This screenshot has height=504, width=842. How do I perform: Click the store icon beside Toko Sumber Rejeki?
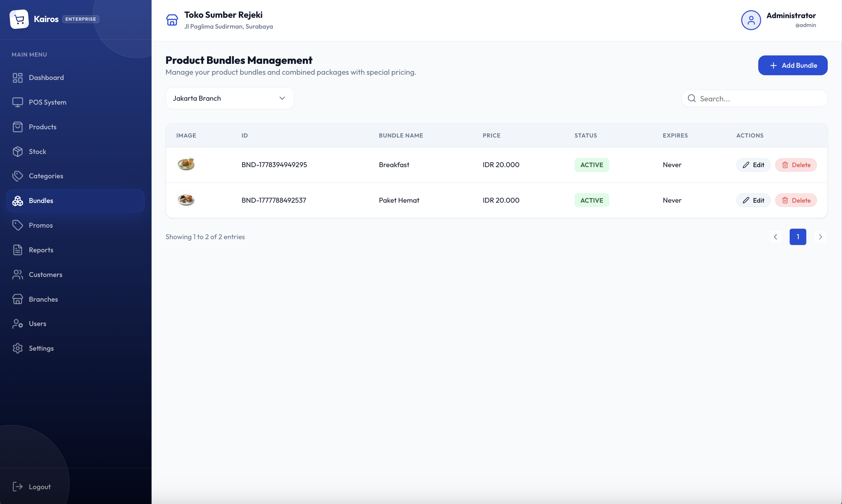[172, 20]
